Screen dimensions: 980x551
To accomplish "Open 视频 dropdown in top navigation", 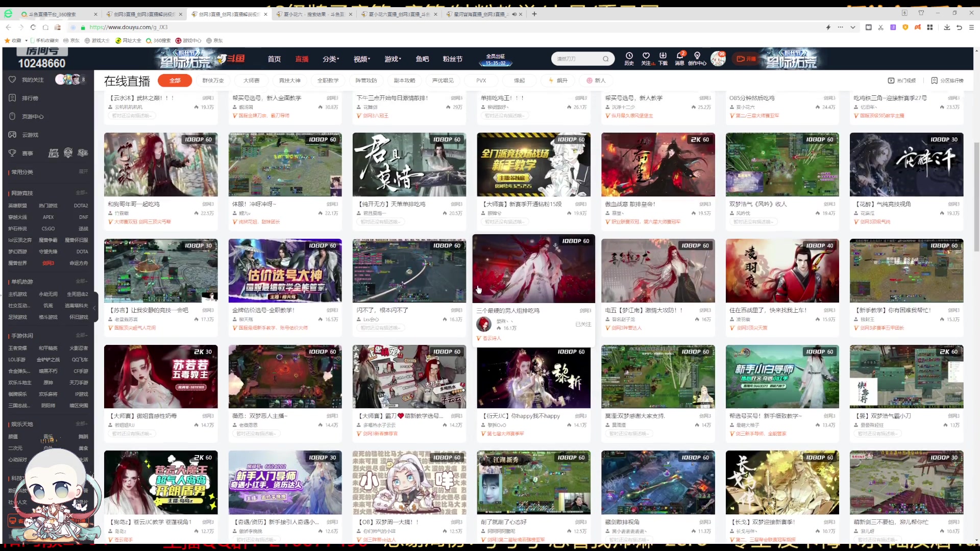I will [x=362, y=59].
